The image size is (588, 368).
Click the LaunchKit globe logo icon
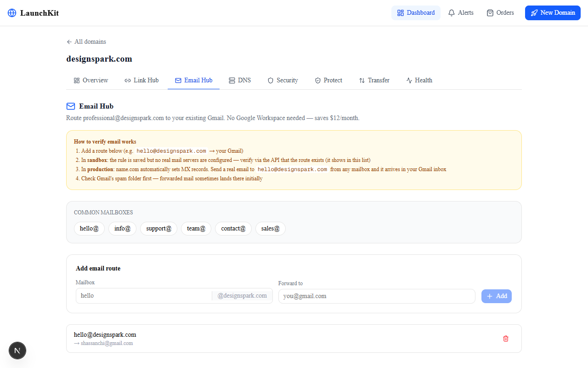point(12,13)
